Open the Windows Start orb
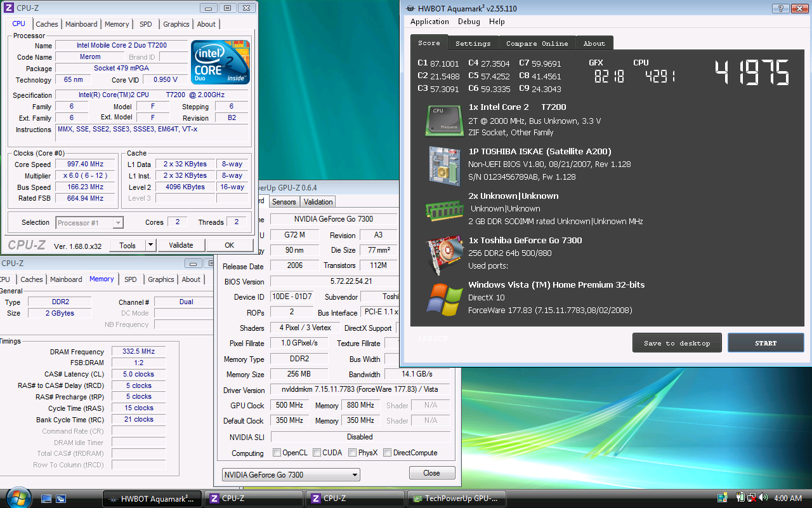 [17, 497]
